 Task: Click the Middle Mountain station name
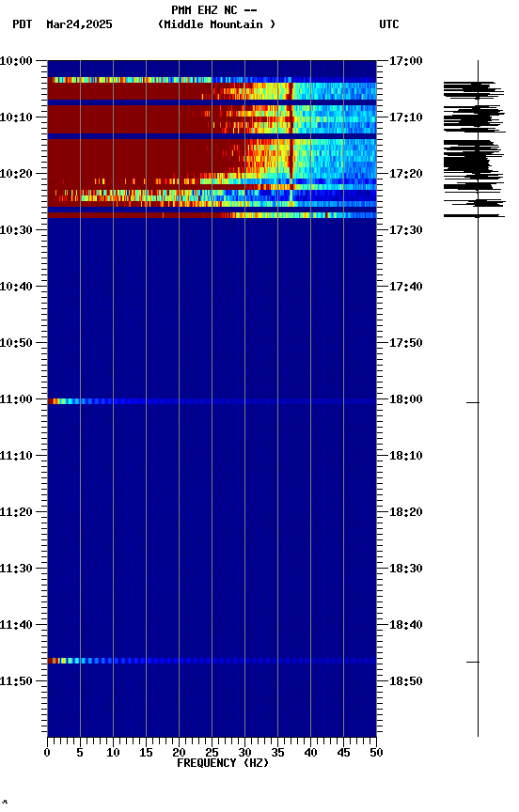coord(216,24)
